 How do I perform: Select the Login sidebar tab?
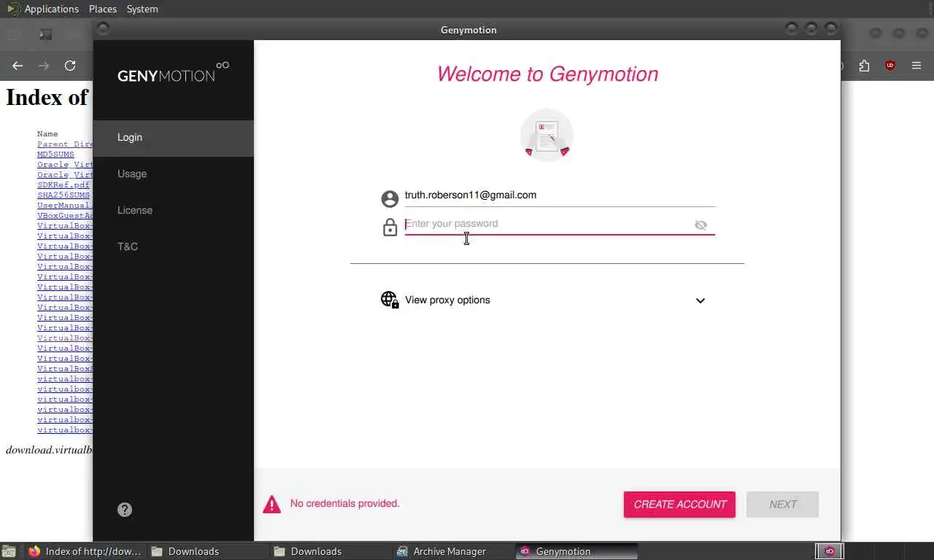(174, 137)
